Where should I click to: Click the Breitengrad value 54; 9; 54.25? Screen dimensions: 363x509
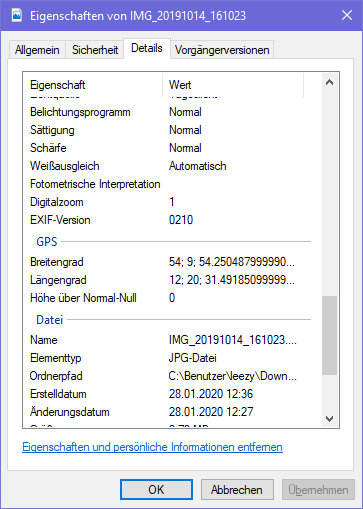pos(232,262)
